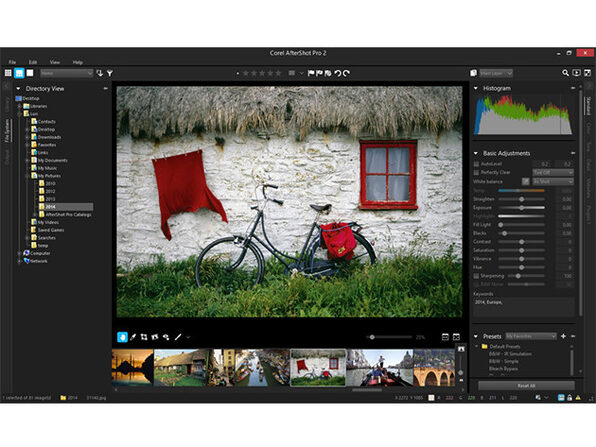Select the 2013 folder in tree

click(47, 199)
